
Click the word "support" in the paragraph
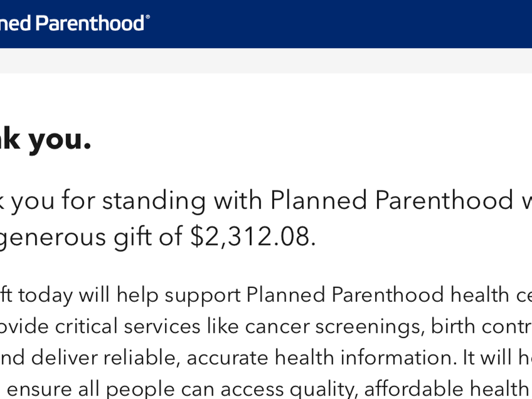pos(203,296)
